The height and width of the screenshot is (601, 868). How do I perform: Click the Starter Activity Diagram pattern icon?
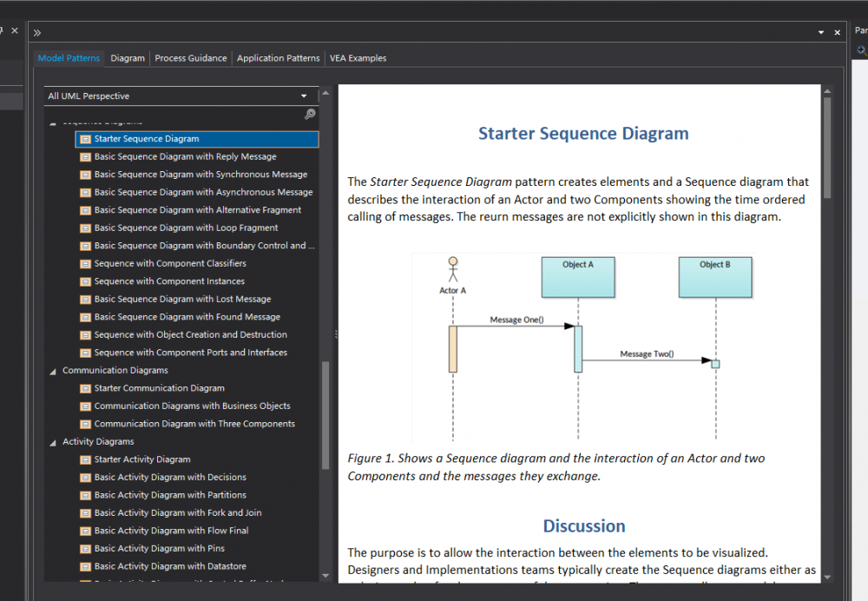(x=85, y=459)
